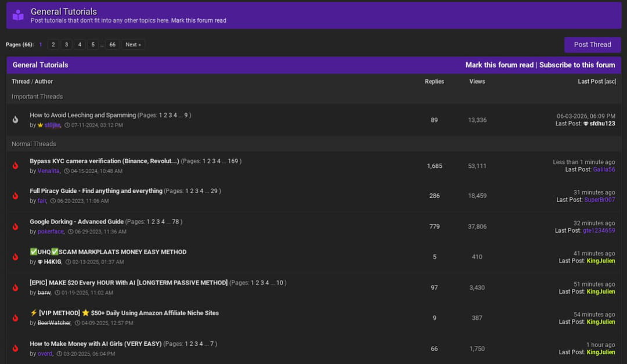Click the Post Thread button
Screen dimensions: 627x364
(x=592, y=44)
